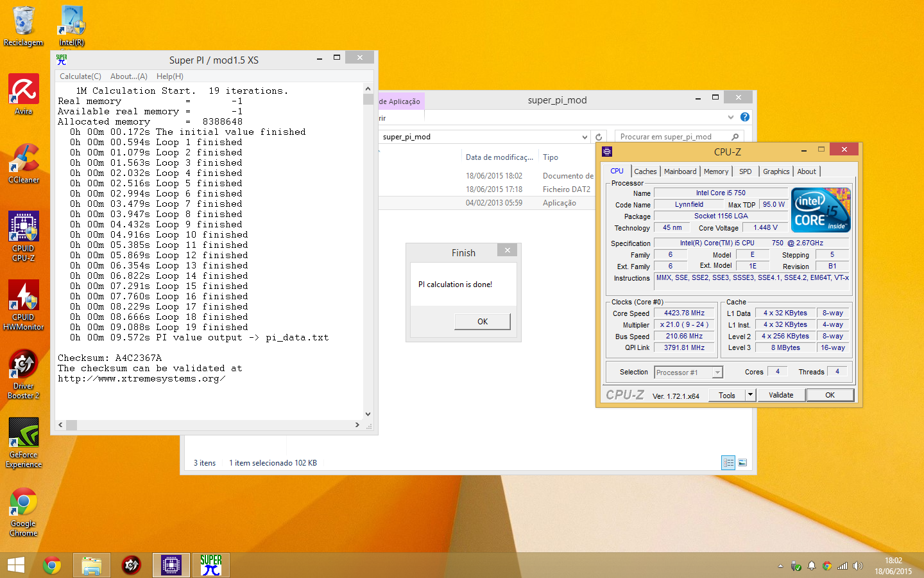Expand the Explorer ribbon chevron
The image size is (924, 578).
(730, 117)
